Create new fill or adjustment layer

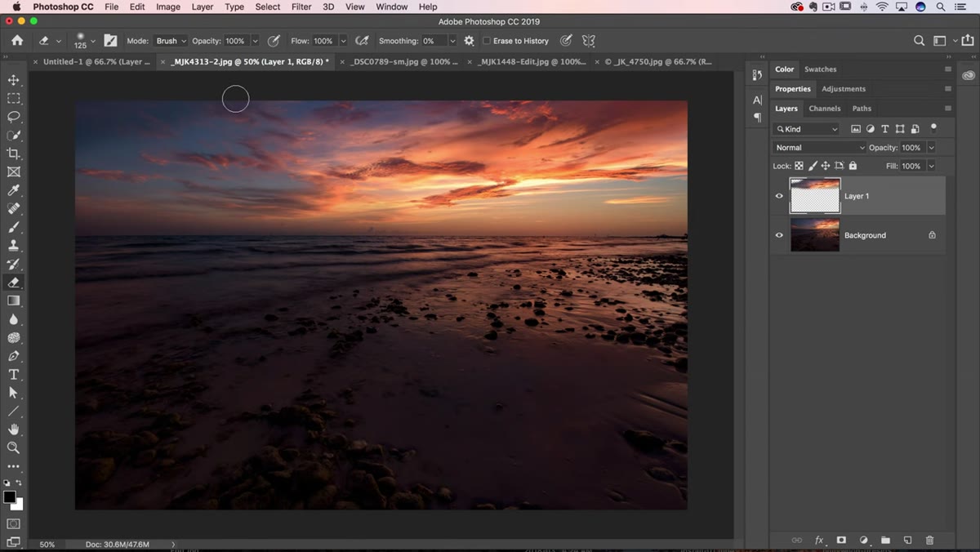coord(863,541)
